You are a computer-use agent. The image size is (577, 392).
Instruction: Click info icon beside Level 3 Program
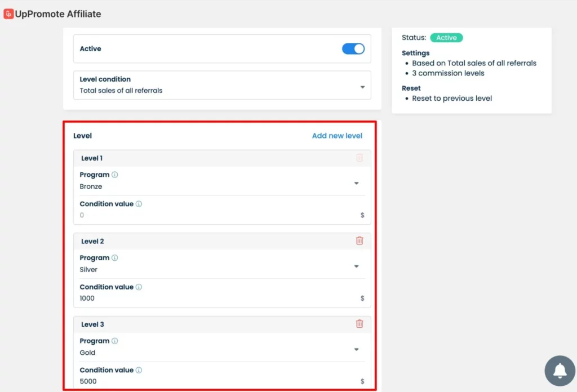[115, 341]
